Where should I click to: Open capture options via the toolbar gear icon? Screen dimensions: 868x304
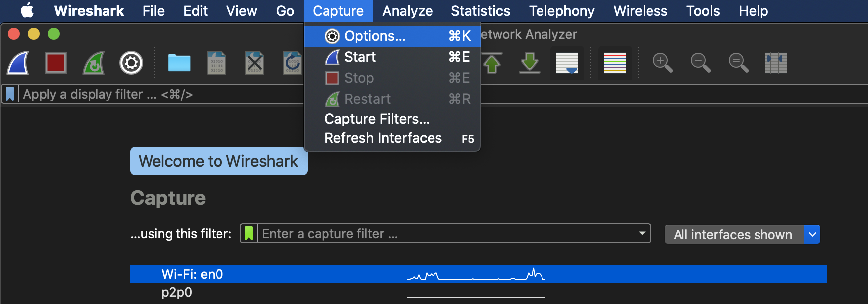click(131, 63)
